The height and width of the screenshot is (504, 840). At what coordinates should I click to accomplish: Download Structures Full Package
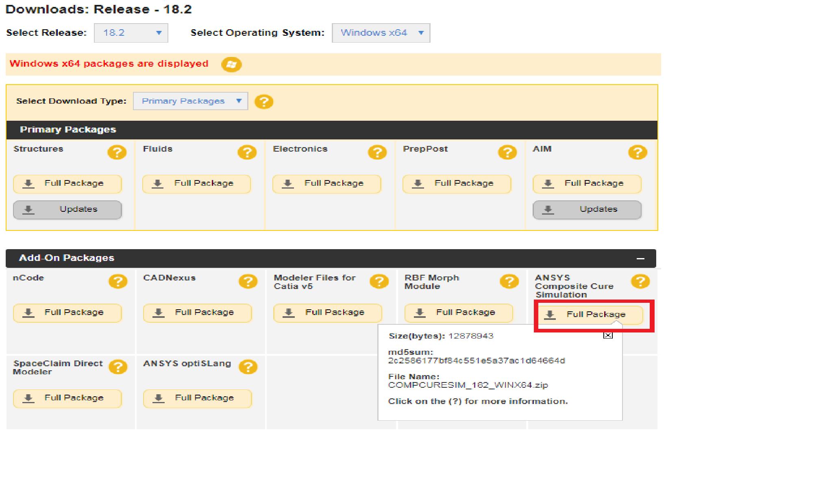click(x=67, y=184)
